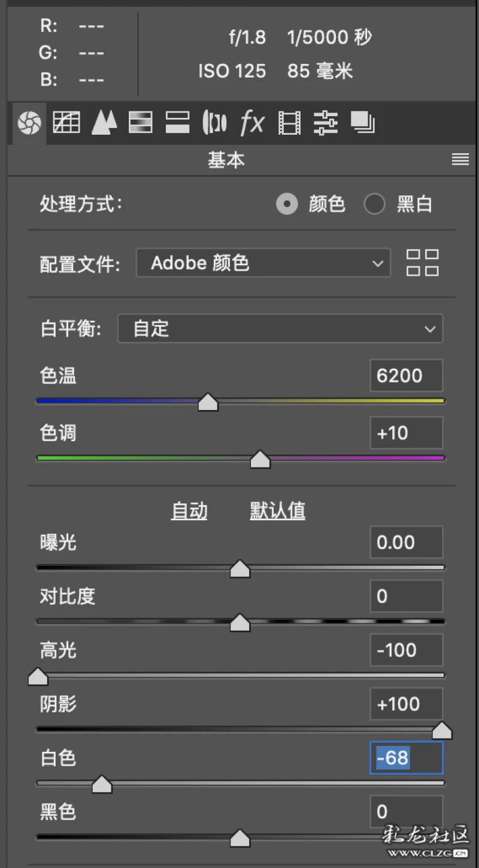Click the 色温 temperature slider handle
This screenshot has height=868, width=479.
(208, 402)
